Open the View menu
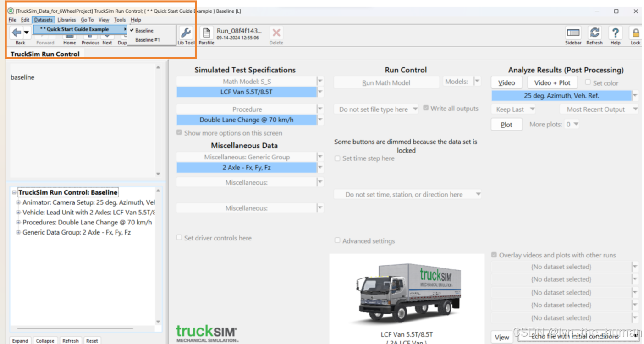Screen dimensions: 644x344 tap(104, 20)
